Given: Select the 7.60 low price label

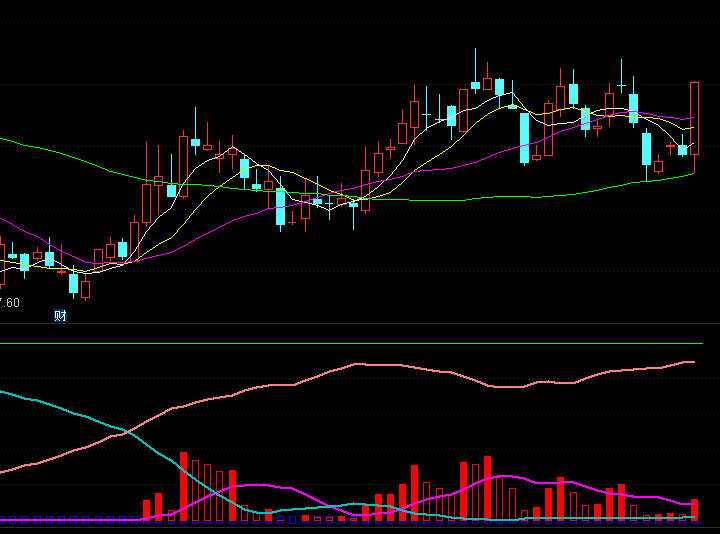Looking at the screenshot, I should (x=10, y=303).
